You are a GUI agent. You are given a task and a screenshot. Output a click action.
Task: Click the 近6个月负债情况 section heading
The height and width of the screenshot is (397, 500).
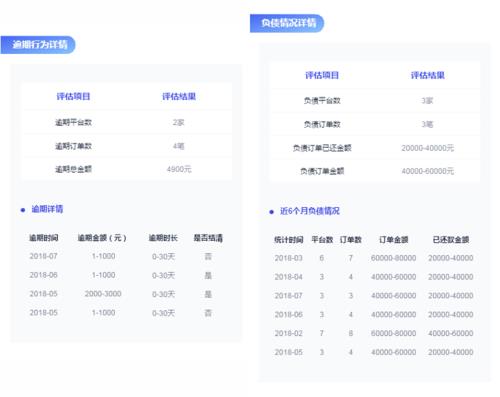tap(310, 211)
